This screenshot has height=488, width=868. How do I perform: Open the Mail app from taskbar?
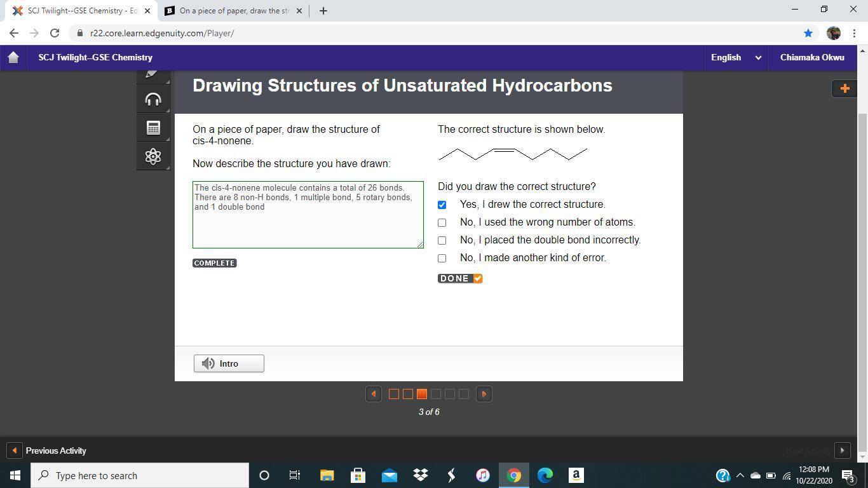(389, 475)
